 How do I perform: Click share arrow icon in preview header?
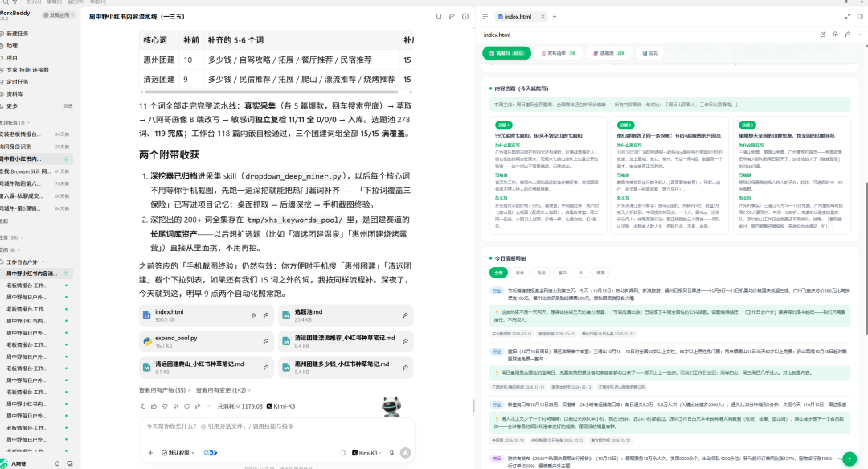tap(848, 35)
